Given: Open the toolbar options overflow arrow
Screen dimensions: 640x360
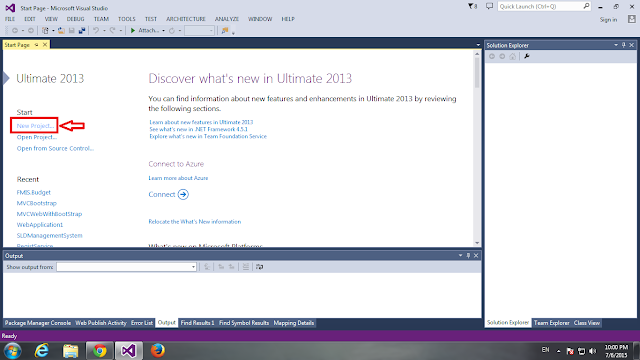Looking at the screenshot, I should click(233, 33).
